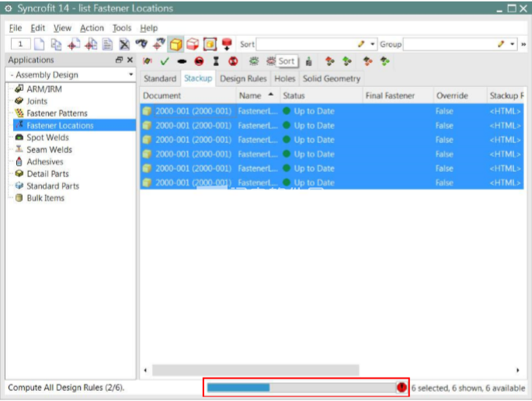Open the Help menu
The width and height of the screenshot is (532, 401).
point(149,28)
